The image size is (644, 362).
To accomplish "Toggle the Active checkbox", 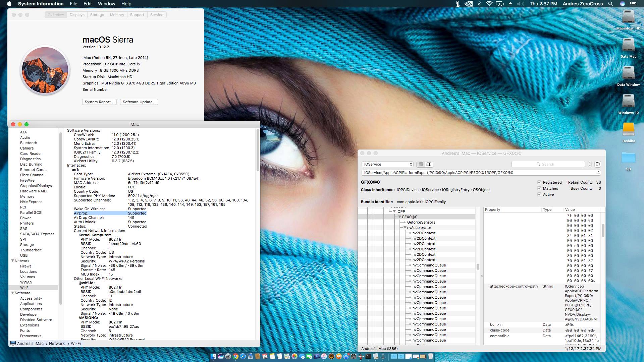I will (539, 194).
